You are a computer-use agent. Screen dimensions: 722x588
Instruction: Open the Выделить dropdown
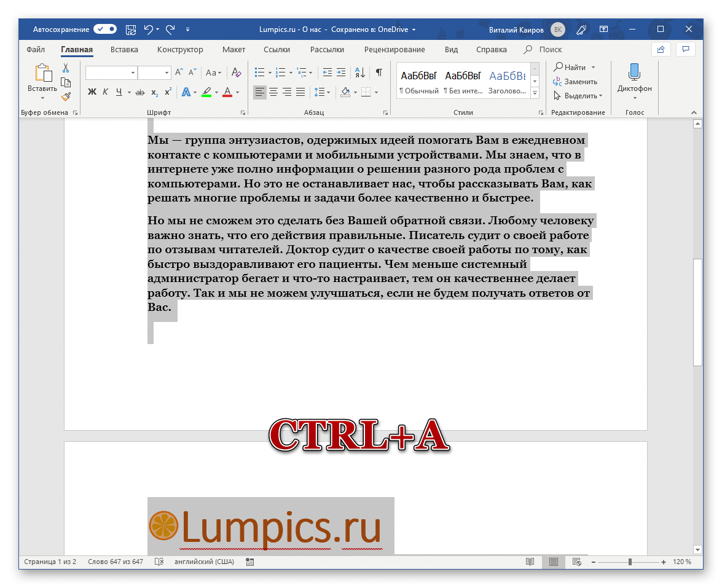(578, 96)
